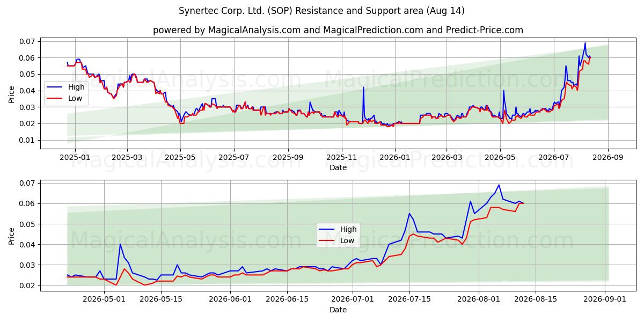Click the '2025-03' tick label on top chart
This screenshot has height=322, width=644.
click(x=127, y=157)
